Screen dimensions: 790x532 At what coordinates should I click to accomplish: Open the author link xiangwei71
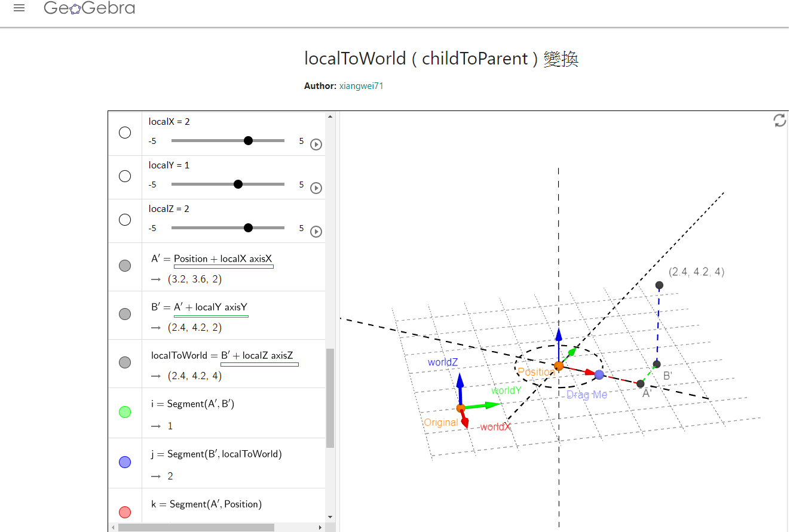pyautogui.click(x=361, y=85)
